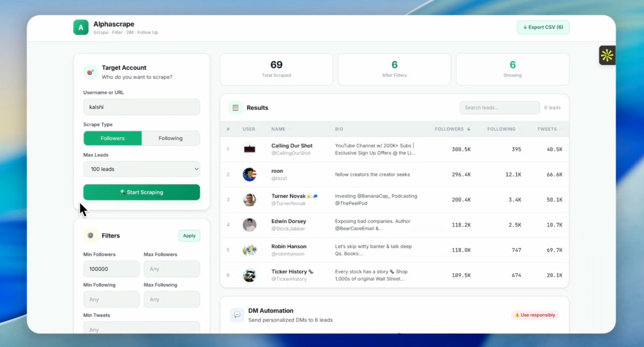Click the DM Automation chat bubble icon
Image resolution: width=644 pixels, height=347 pixels.
click(237, 315)
